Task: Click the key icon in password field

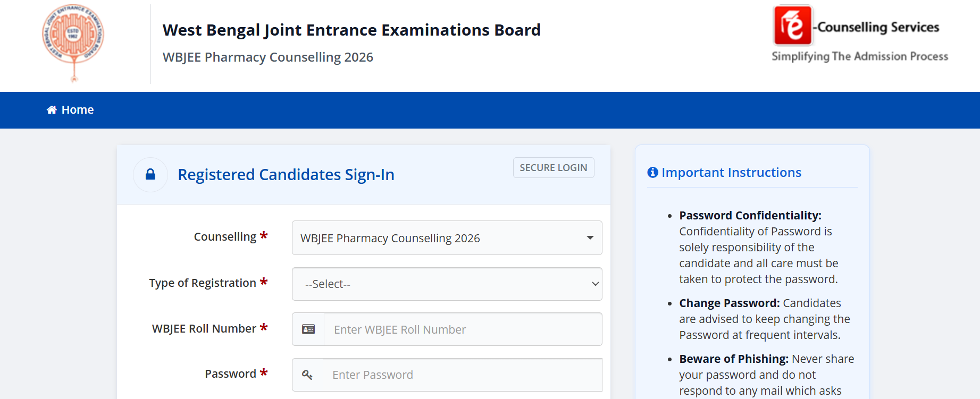Action: point(307,375)
